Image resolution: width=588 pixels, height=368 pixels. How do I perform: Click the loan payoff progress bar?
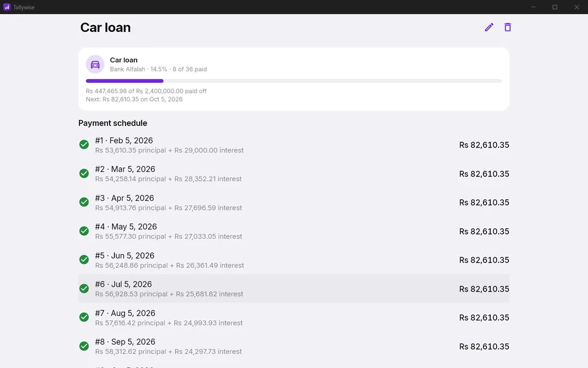[x=293, y=81]
